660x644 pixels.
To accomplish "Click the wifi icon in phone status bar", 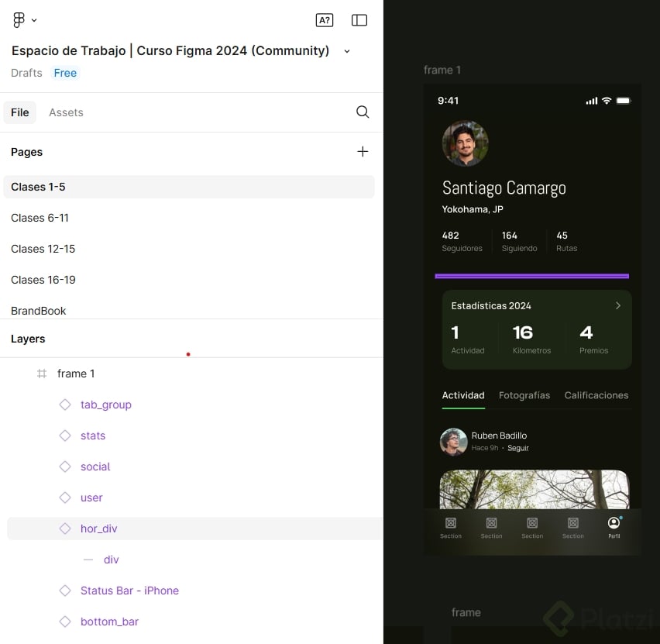I will (606, 101).
